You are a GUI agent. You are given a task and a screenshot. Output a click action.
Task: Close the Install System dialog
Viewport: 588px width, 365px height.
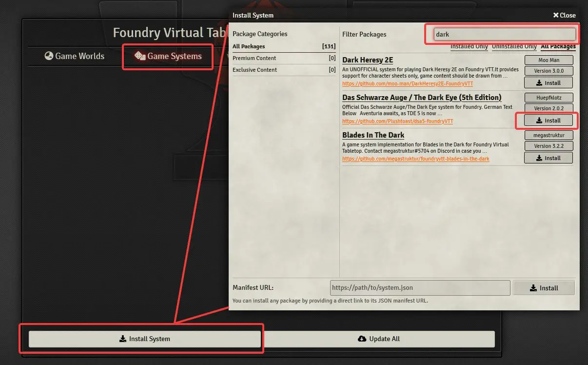tap(564, 15)
